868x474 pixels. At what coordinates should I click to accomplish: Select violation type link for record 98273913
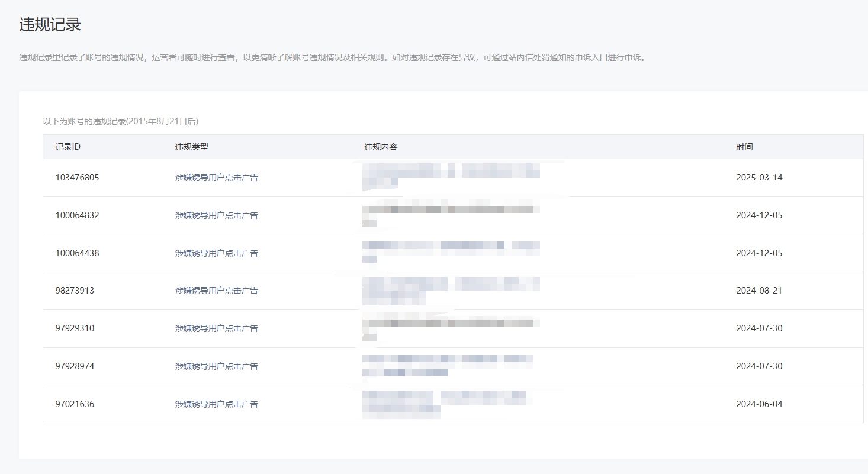[x=216, y=291]
